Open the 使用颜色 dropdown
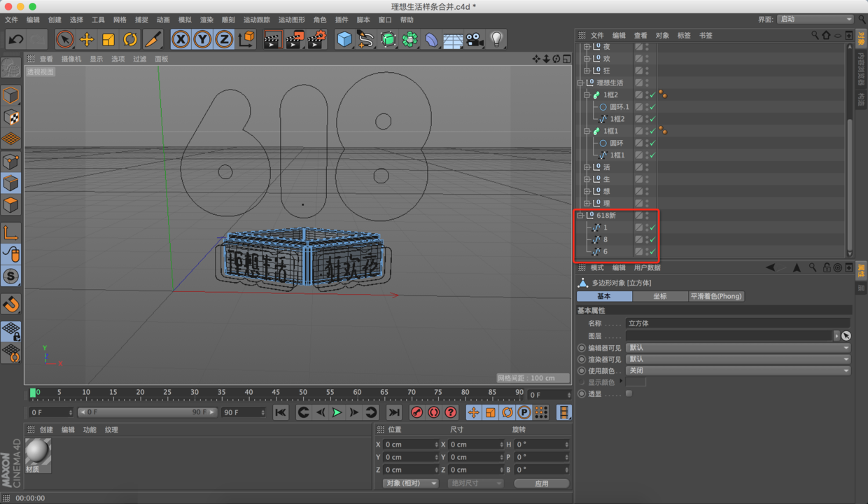 click(x=738, y=370)
